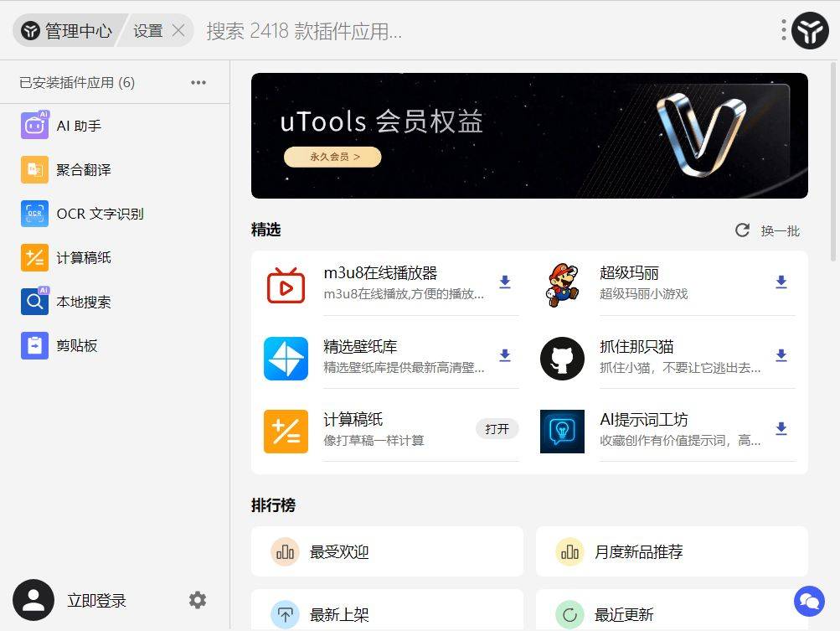Open the 计算稿纸 sidebar icon
Viewport: 840px width, 631px height.
point(35,257)
